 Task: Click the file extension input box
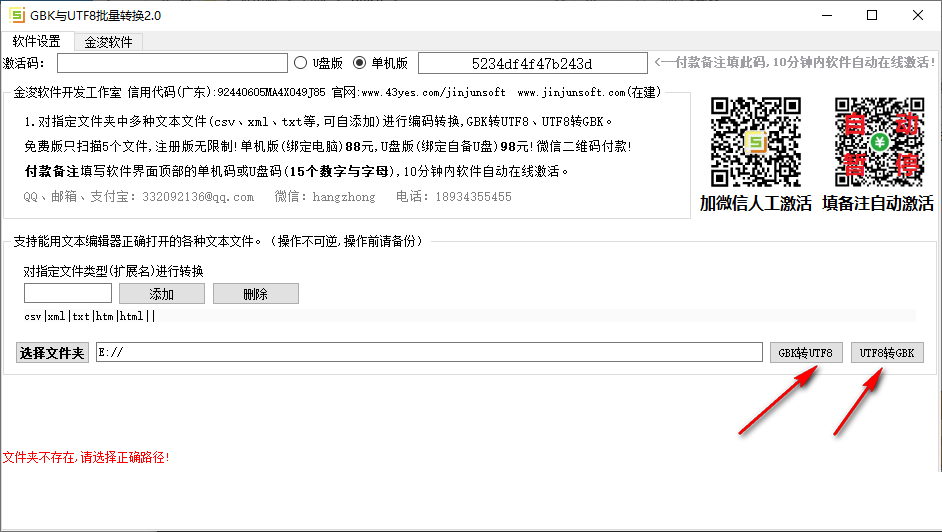67,294
